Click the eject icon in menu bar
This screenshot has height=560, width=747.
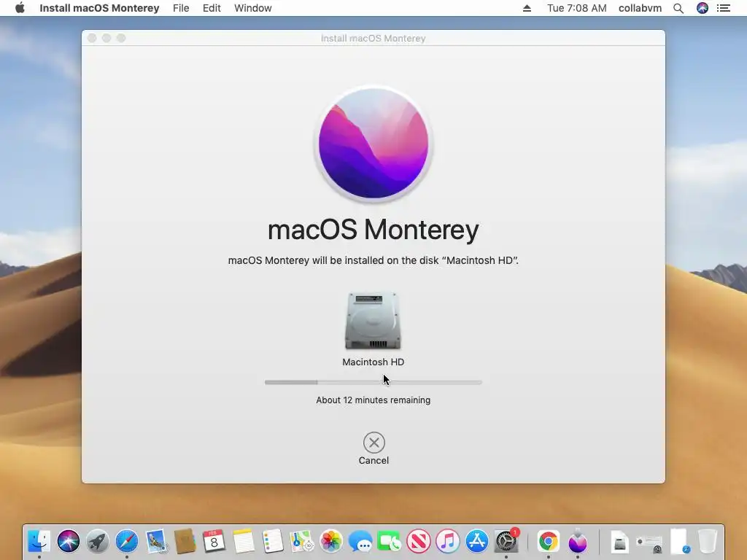(x=527, y=8)
